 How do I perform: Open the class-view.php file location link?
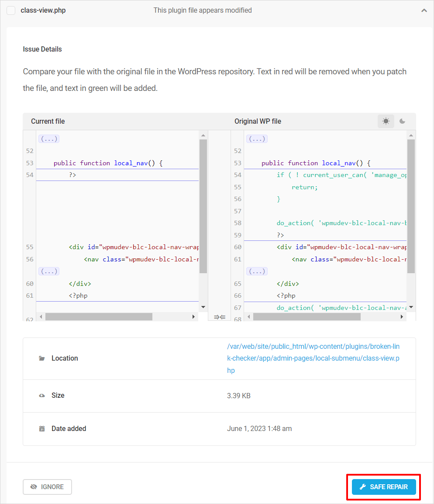pos(313,358)
